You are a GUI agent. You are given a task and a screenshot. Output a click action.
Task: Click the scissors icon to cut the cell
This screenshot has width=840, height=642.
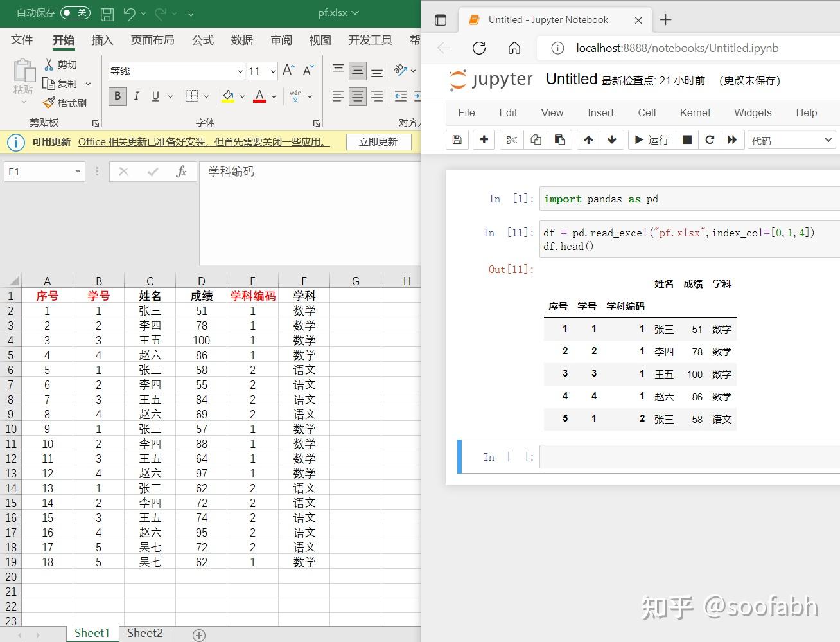(511, 139)
